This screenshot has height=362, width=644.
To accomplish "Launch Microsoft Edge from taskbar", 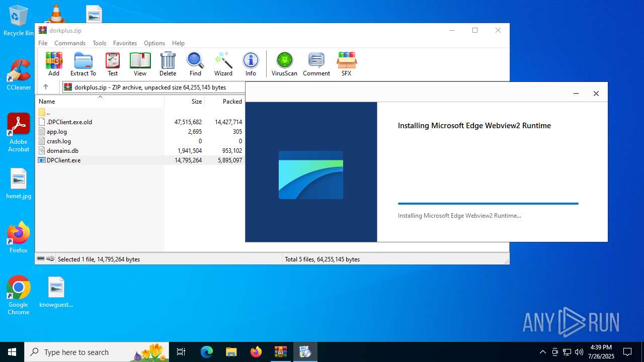I will pos(207,352).
